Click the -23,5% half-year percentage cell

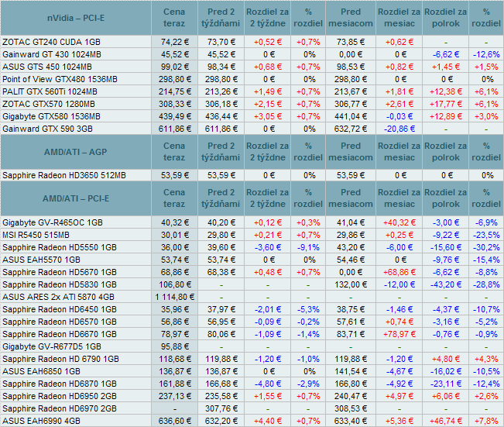point(486,235)
